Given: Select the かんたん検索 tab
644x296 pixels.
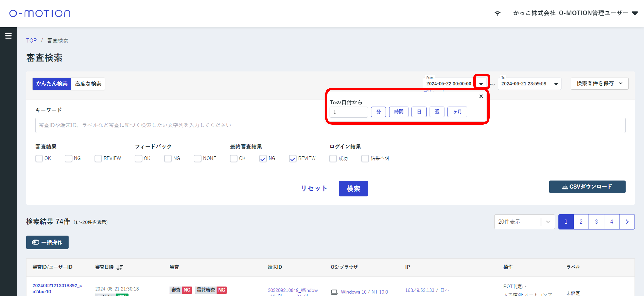Looking at the screenshot, I should 52,84.
